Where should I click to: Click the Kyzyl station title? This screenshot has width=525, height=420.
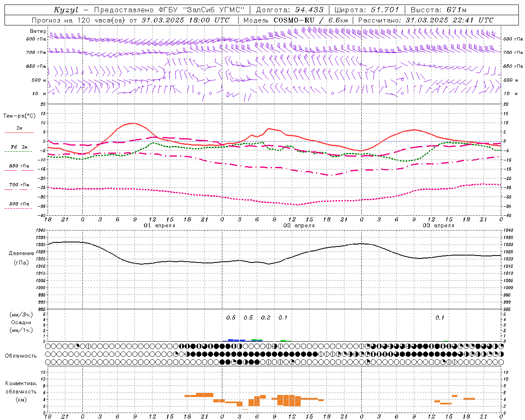(x=66, y=10)
